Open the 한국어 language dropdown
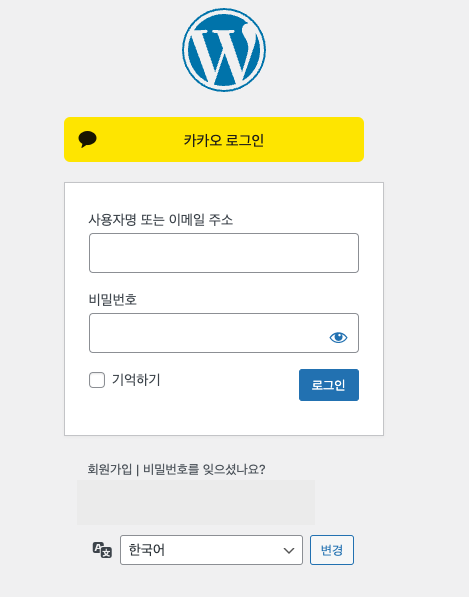Viewport: 469px width, 597px height. (x=211, y=550)
